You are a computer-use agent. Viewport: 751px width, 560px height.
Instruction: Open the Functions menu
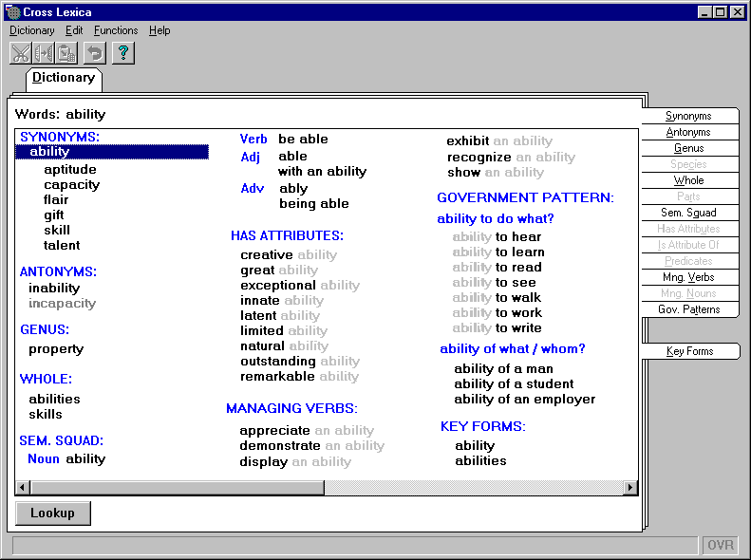pyautogui.click(x=116, y=30)
